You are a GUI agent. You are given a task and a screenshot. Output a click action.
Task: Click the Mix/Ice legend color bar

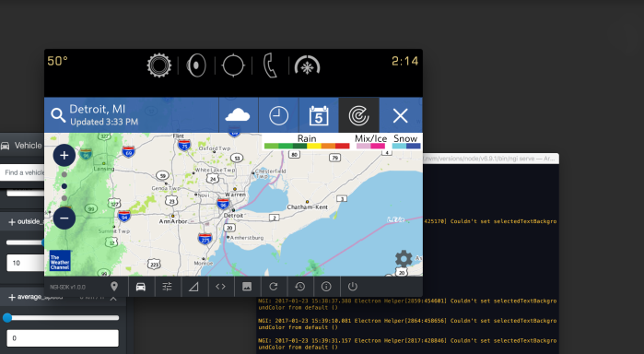coord(371,146)
